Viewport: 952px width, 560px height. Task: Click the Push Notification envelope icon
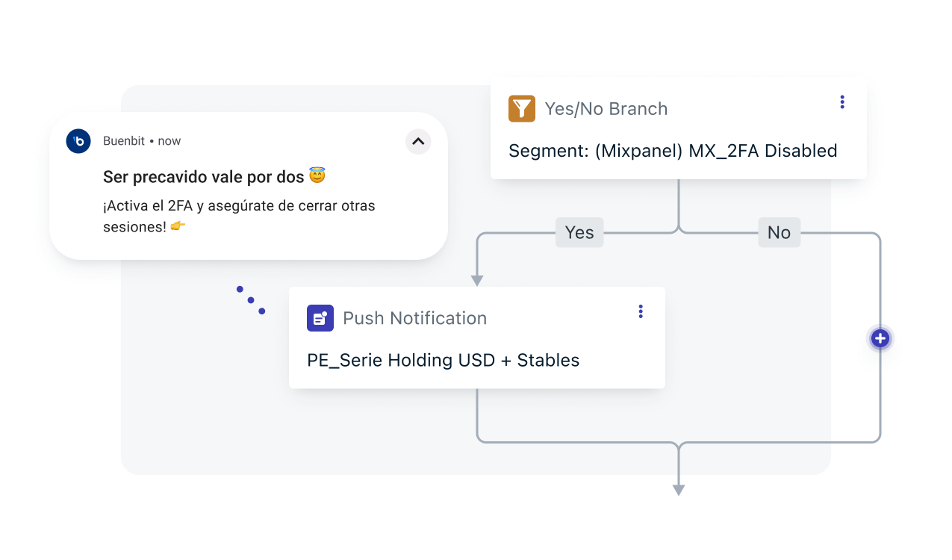pyautogui.click(x=320, y=318)
